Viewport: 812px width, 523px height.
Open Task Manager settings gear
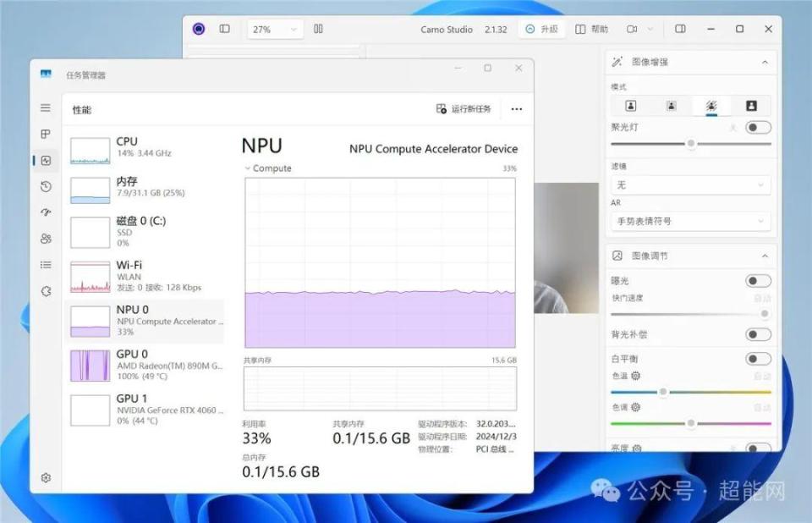click(x=46, y=478)
